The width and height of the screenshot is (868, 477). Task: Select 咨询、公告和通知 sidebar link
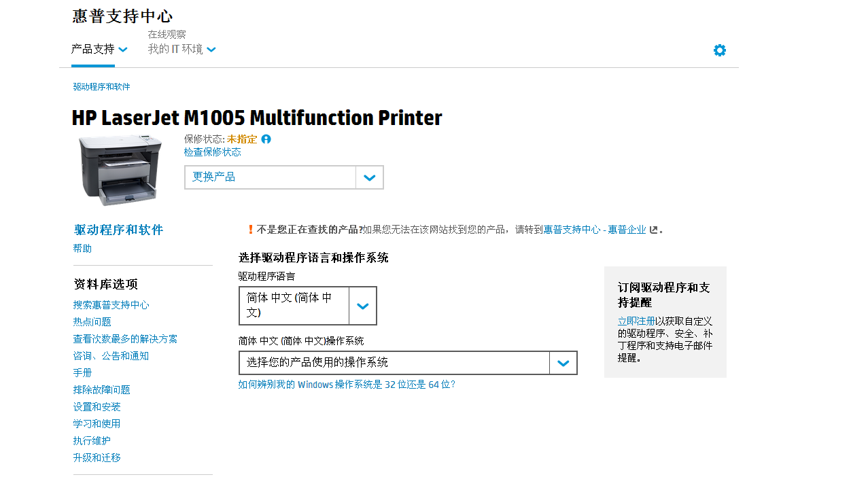[x=111, y=356]
